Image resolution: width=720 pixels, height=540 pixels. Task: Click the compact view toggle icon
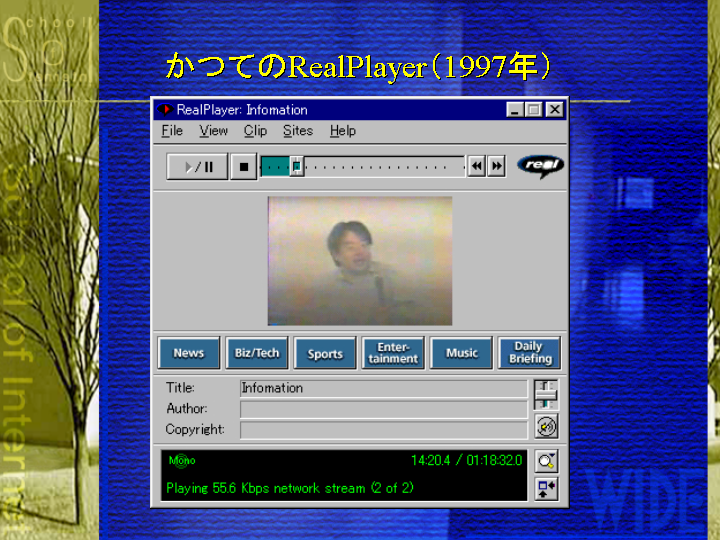[546, 489]
